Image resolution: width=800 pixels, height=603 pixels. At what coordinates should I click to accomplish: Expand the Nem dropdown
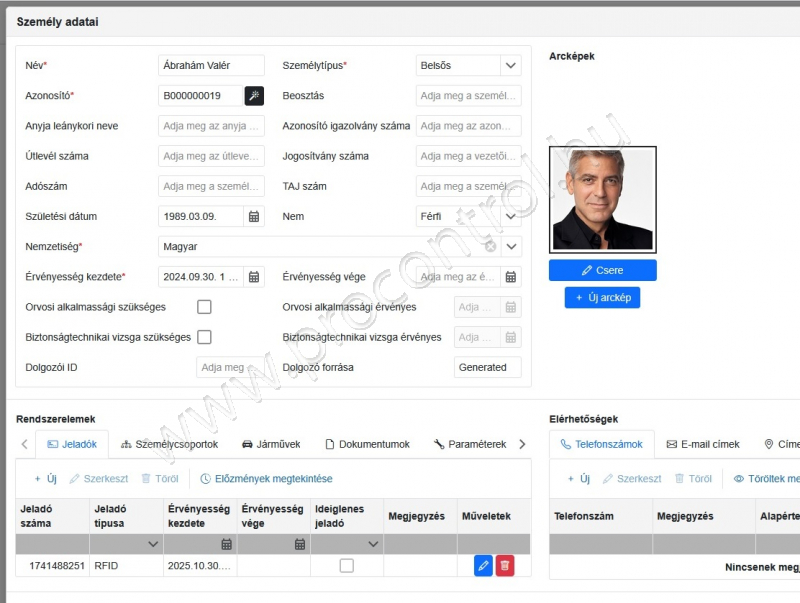point(511,216)
